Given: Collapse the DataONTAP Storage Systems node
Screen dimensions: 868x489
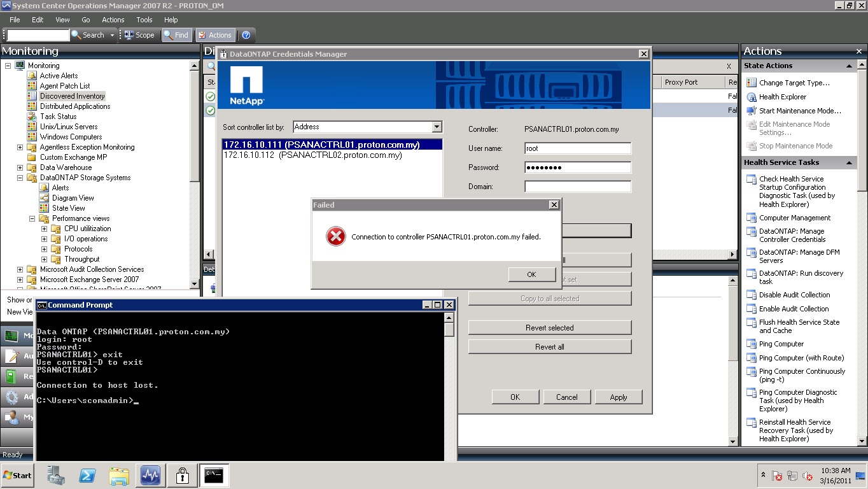Looking at the screenshot, I should (20, 178).
